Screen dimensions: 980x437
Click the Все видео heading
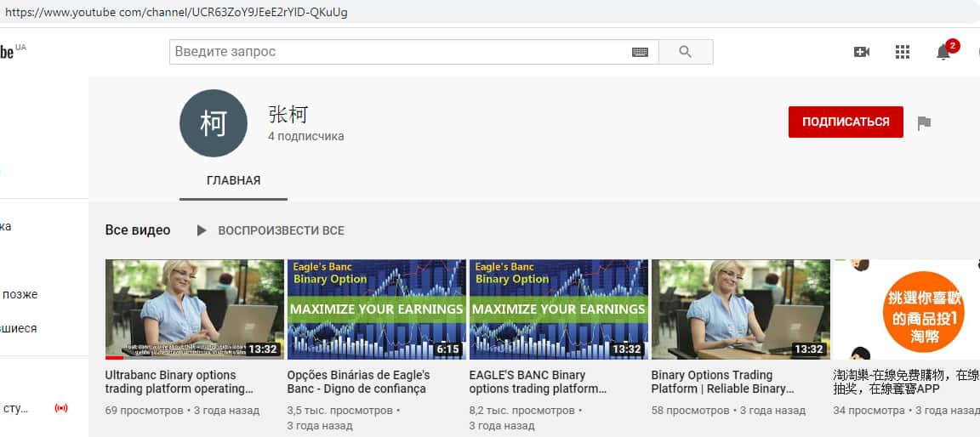tap(138, 230)
